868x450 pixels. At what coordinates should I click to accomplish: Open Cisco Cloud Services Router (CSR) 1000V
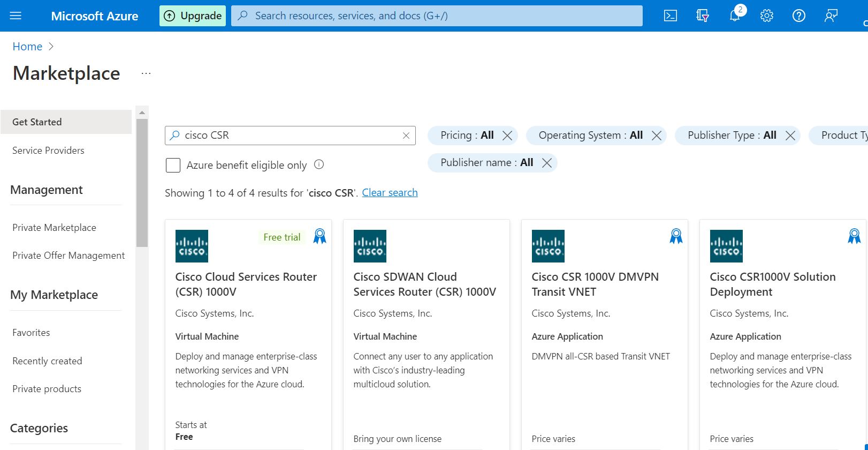pos(246,284)
